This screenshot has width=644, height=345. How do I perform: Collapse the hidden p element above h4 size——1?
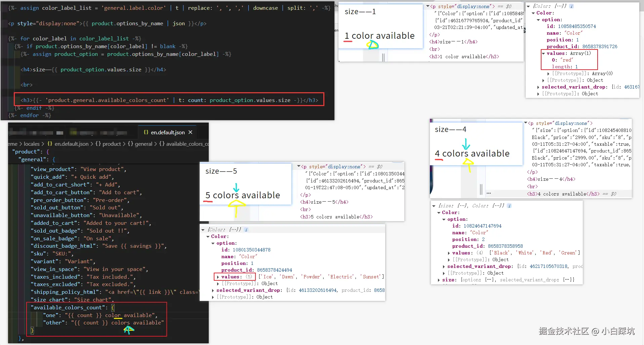tap(428, 6)
